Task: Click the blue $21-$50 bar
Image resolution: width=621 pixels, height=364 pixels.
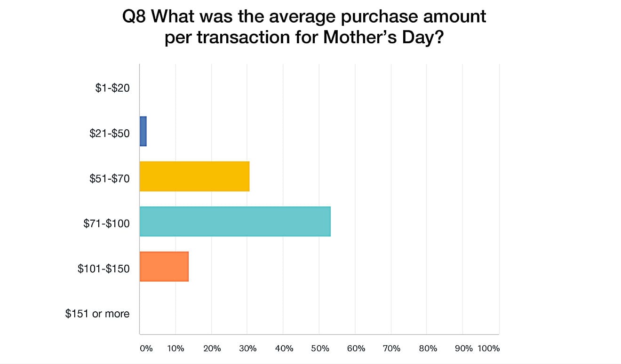Action: click(143, 131)
